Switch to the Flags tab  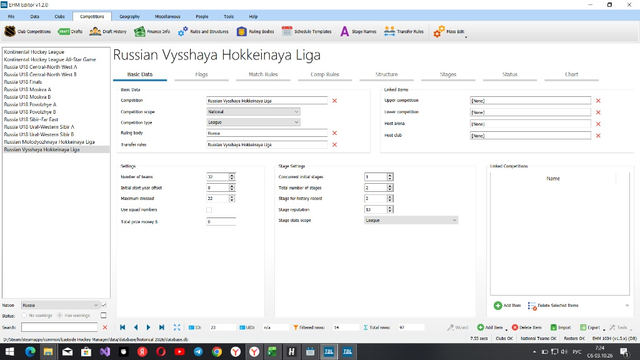point(201,75)
